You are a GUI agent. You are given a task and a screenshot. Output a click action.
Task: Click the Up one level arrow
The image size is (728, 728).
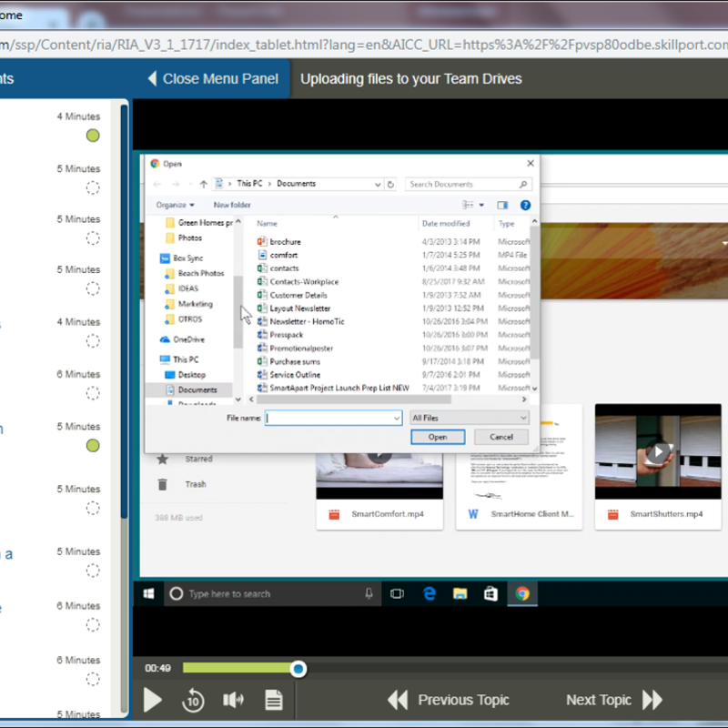click(x=203, y=184)
